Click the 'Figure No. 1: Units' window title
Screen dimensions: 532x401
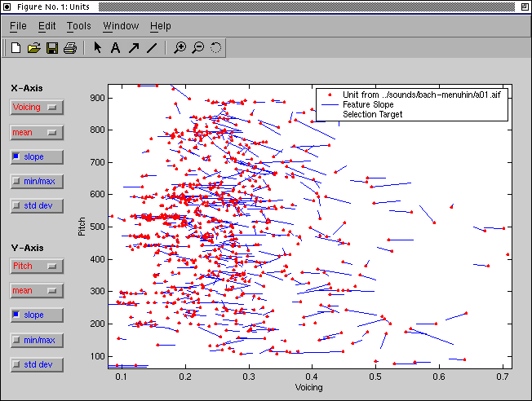(53, 7)
